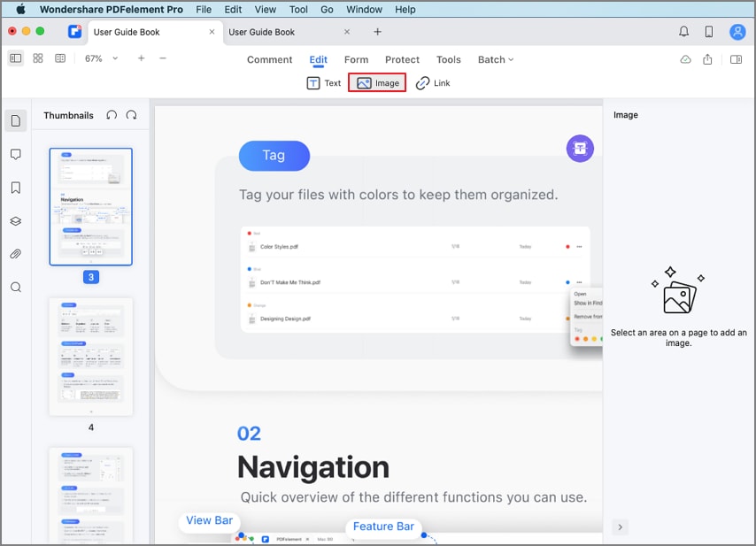Screen dimensions: 756x546
Task: Open the user account avatar
Action: 737,32
